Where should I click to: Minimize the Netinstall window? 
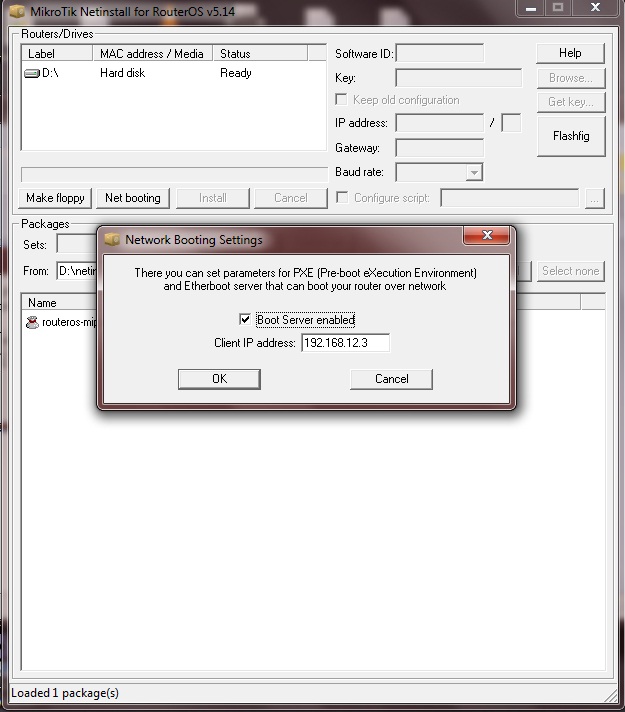pyautogui.click(x=531, y=8)
